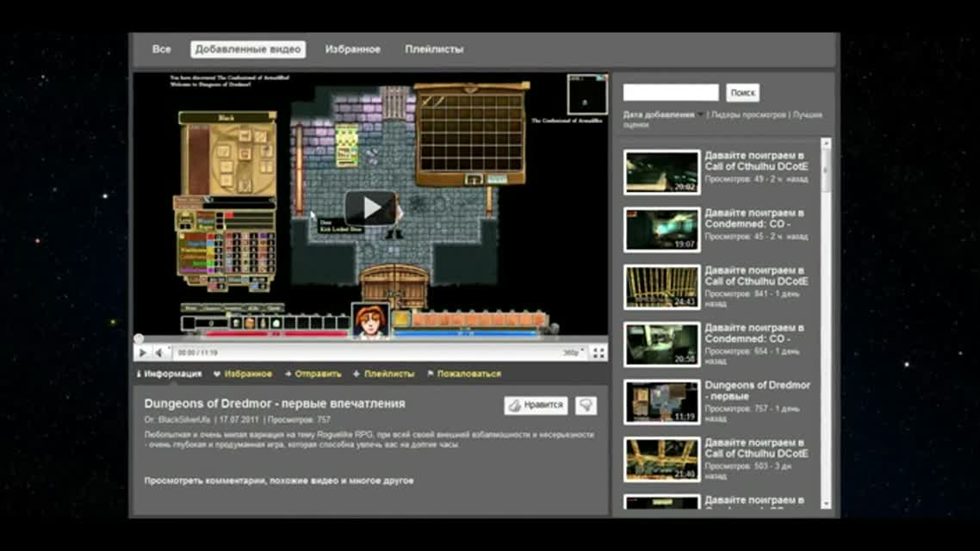This screenshot has height=551, width=980.
Task: Open Condemned: CO title with 654 views
Action: pyautogui.click(x=754, y=333)
